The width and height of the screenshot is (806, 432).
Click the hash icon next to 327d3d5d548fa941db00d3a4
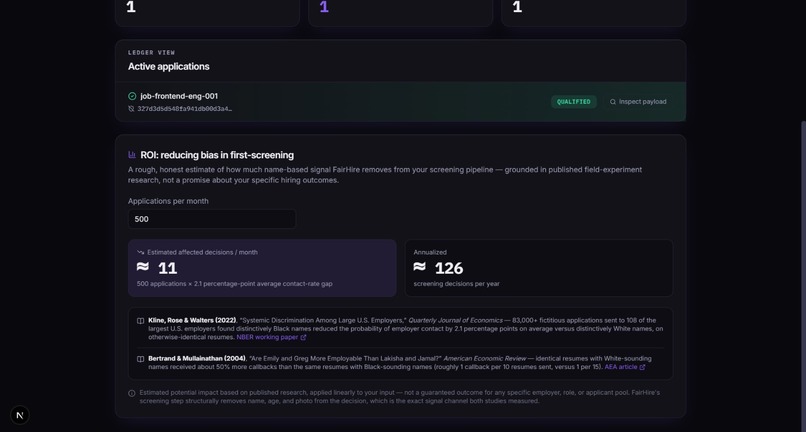coord(131,109)
